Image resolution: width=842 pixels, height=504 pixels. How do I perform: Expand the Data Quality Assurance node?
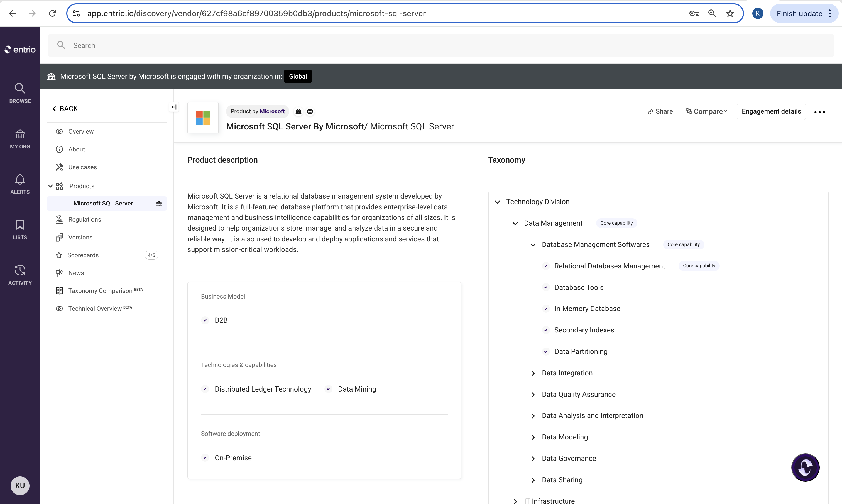coord(533,395)
